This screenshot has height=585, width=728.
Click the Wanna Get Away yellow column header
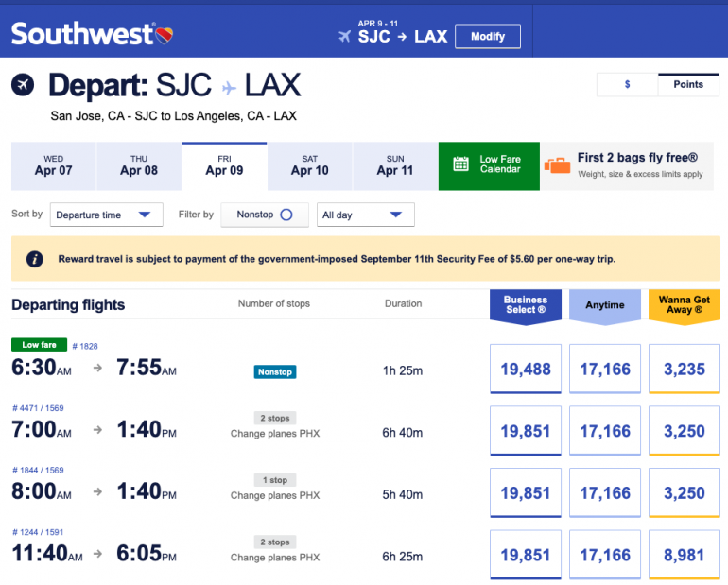pos(685,304)
